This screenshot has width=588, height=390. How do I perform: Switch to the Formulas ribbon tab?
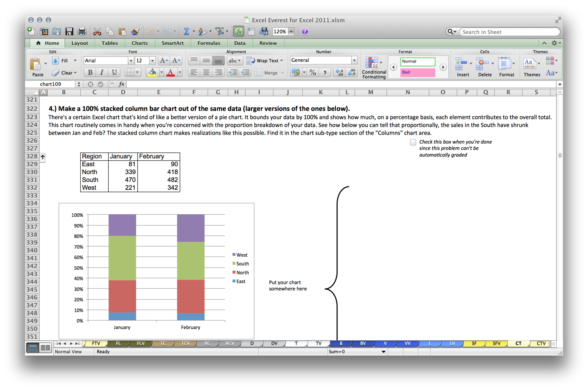tap(209, 43)
